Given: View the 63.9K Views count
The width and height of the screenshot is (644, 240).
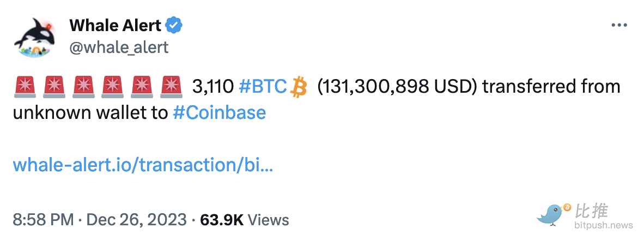Looking at the screenshot, I should 245,220.
